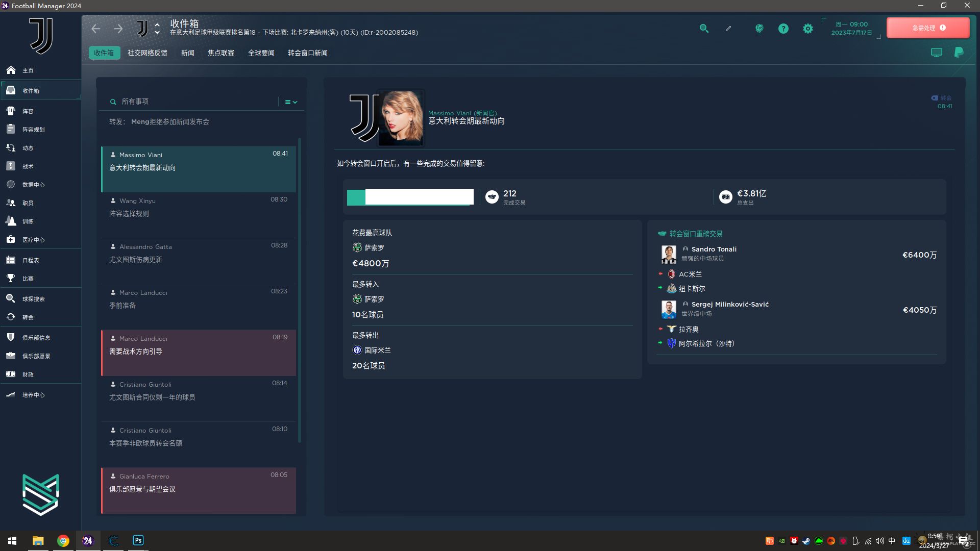This screenshot has height=551, width=980.
Task: Open 需要战术方向引导 message
Action: [199, 353]
